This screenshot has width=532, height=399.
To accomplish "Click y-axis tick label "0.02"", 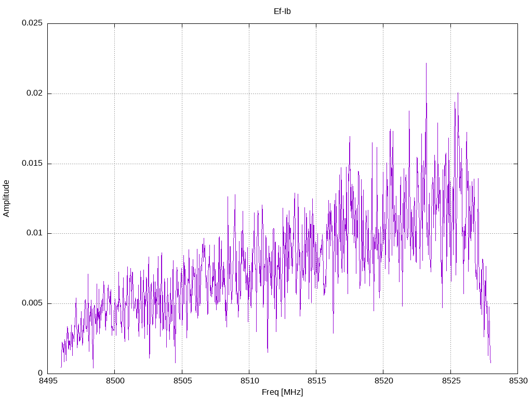I will (x=35, y=94).
